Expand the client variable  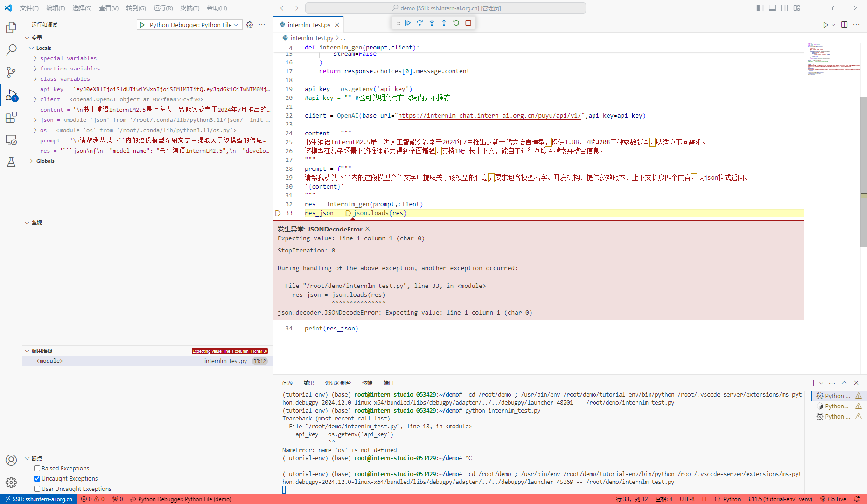pos(35,99)
